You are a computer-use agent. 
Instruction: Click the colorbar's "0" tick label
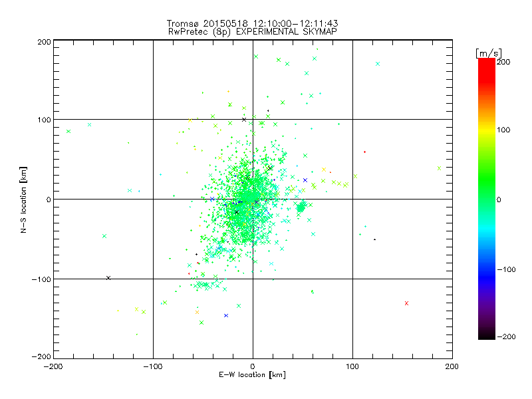[499, 199]
